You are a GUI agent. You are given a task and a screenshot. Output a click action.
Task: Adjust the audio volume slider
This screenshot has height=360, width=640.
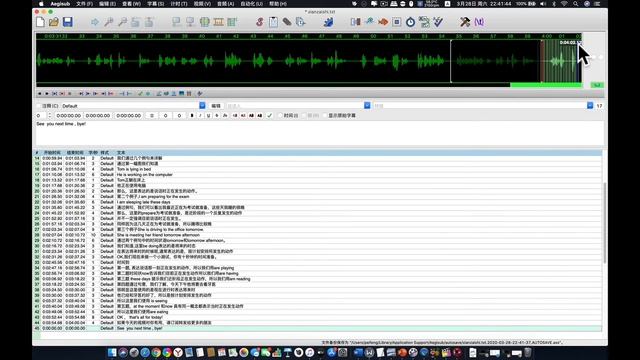[x=601, y=57]
